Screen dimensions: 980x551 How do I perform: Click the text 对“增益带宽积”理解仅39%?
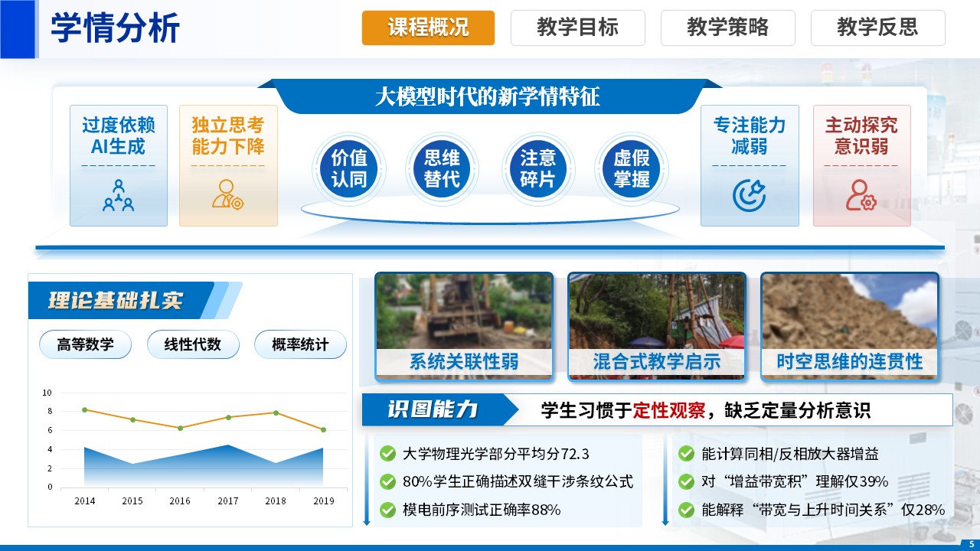tap(795, 481)
